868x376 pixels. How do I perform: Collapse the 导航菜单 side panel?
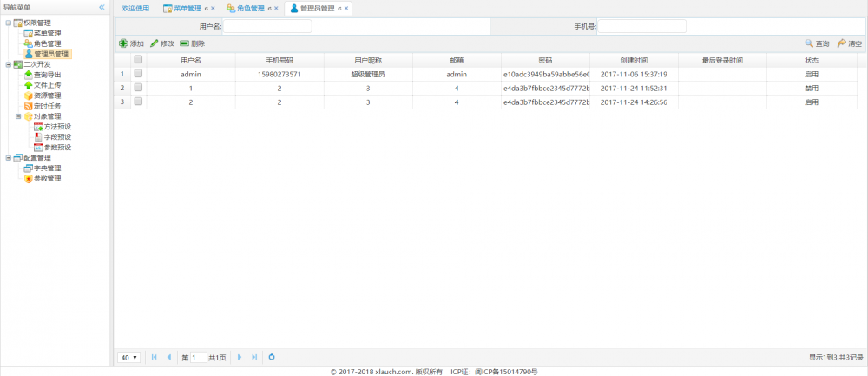[102, 7]
